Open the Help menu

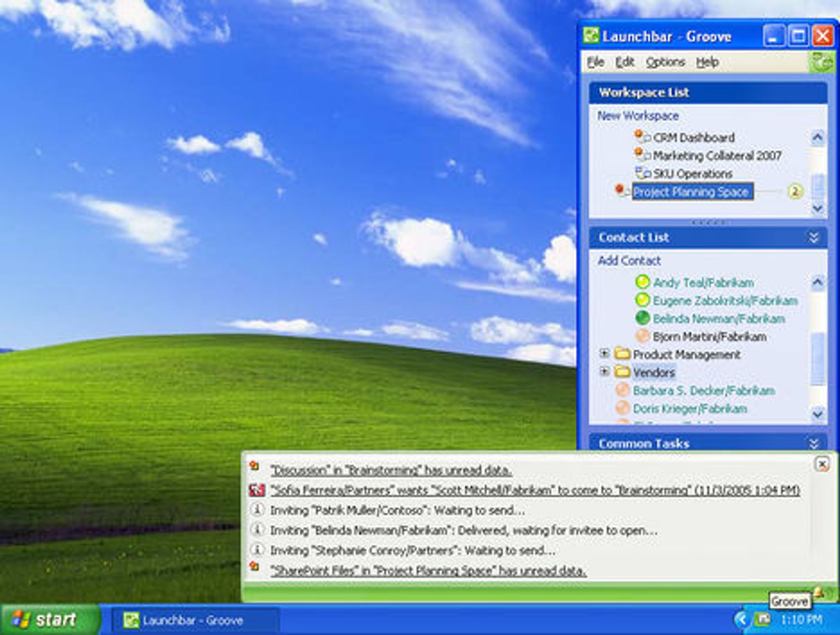click(707, 62)
